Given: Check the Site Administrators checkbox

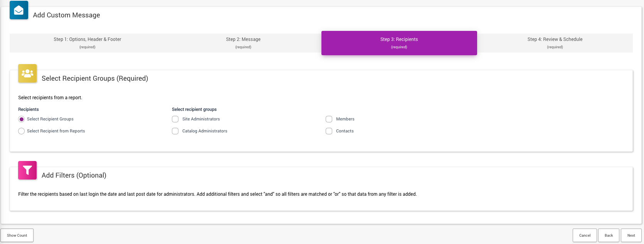Looking at the screenshot, I should [x=175, y=119].
